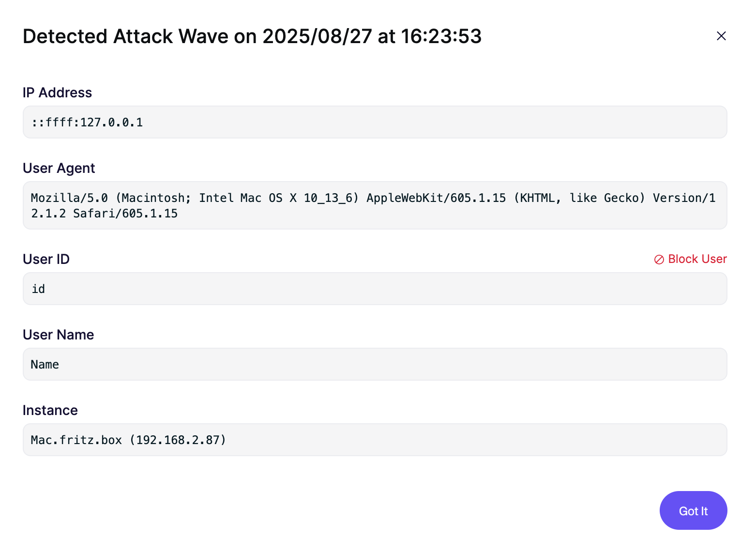Click the IP Address label
The width and height of the screenshot is (756, 554).
(57, 92)
